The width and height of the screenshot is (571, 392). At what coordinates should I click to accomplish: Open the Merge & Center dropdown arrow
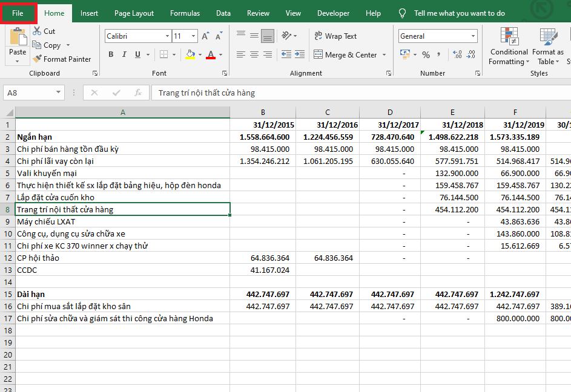[x=383, y=55]
